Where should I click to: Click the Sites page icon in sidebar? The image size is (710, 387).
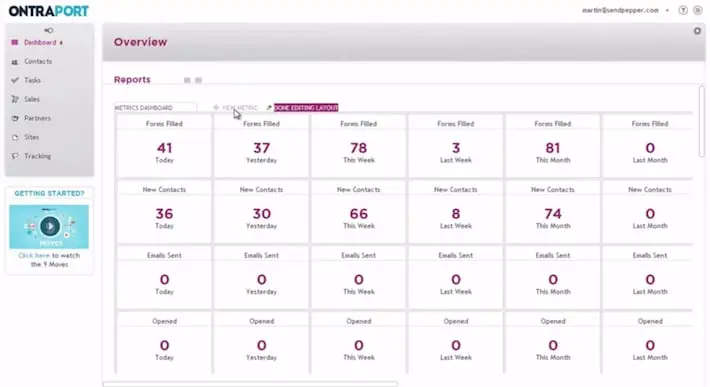(x=15, y=137)
